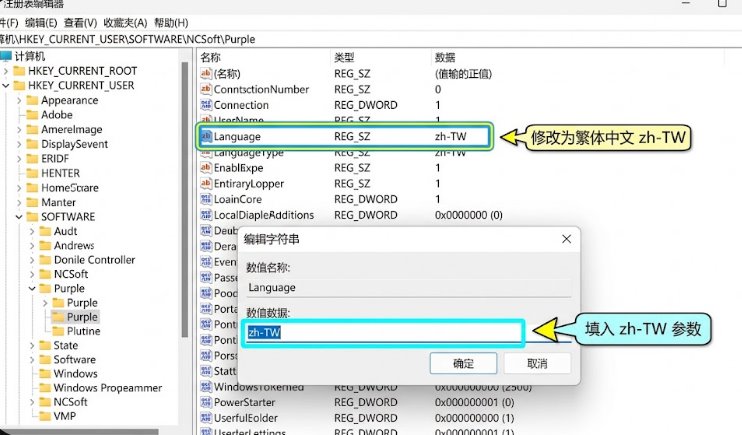Cancel the dialog with 取消
This screenshot has width=742, height=435.
tap(537, 363)
